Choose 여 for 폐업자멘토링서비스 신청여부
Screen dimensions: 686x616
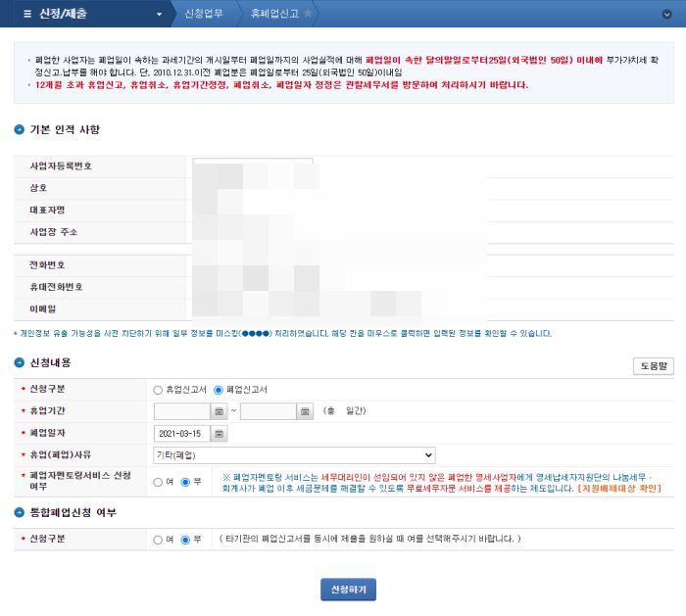point(158,482)
